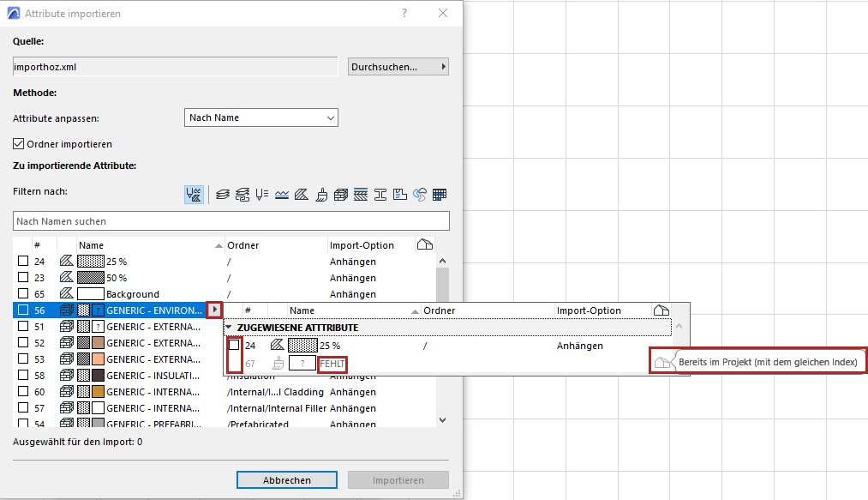Viewport: 868px width, 500px height.
Task: Open the Durchsuchen browse menu button
Action: pyautogui.click(x=398, y=67)
